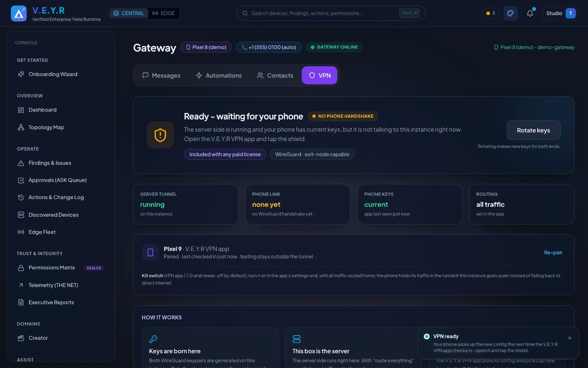Screen dimensions: 588x368
Task: Open the +1 (555) 0100 number selector
Action: 269,47
